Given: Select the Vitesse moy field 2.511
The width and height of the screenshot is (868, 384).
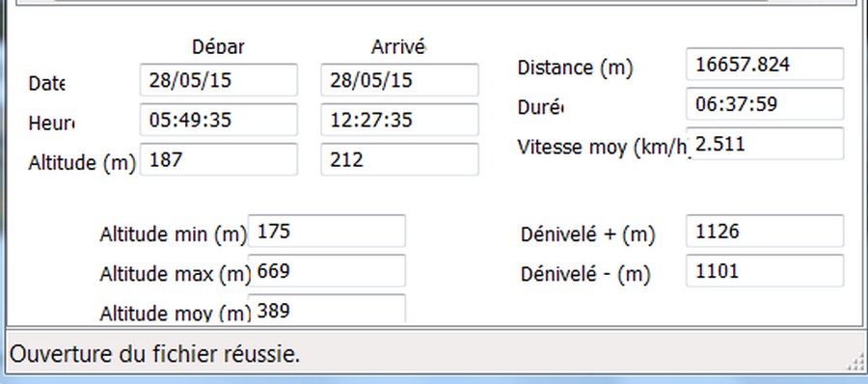Looking at the screenshot, I should point(765,144).
